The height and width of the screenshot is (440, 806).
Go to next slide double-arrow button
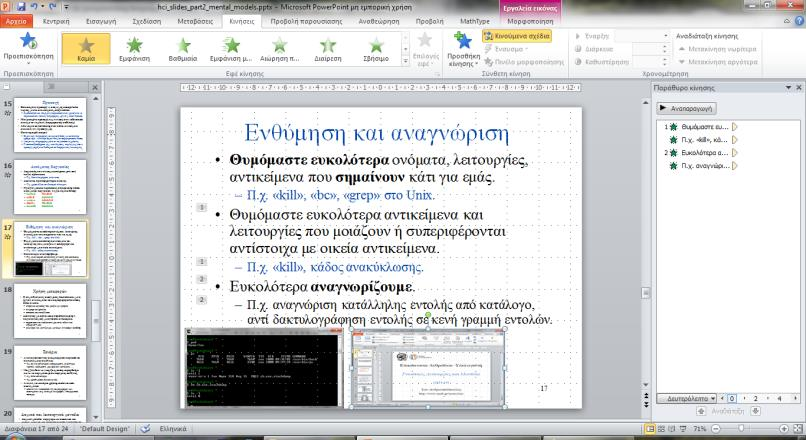point(647,405)
